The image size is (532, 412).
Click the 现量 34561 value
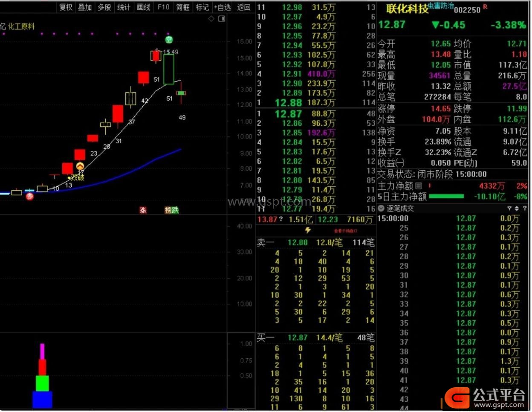pos(439,76)
